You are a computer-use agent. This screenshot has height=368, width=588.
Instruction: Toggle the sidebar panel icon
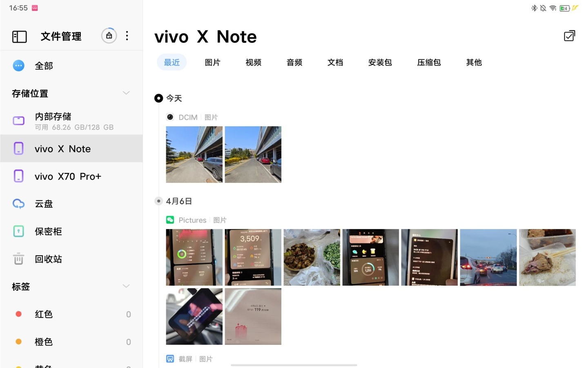tap(19, 36)
